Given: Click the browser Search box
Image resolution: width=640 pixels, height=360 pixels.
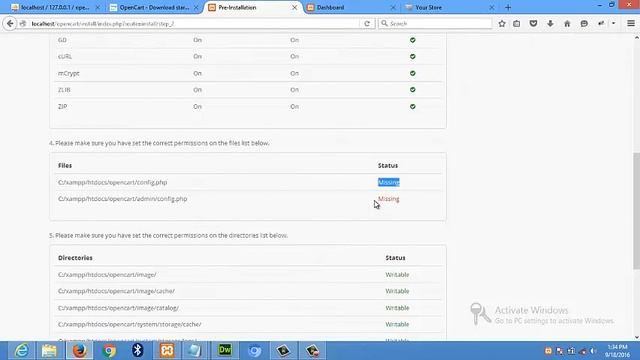Looking at the screenshot, I should 435,24.
